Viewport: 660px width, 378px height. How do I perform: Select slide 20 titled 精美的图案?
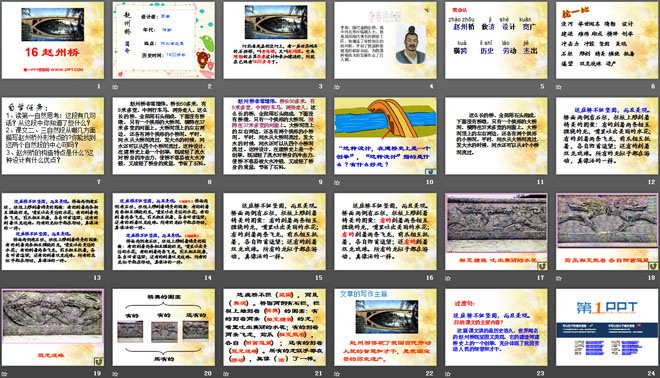[x=163, y=327]
